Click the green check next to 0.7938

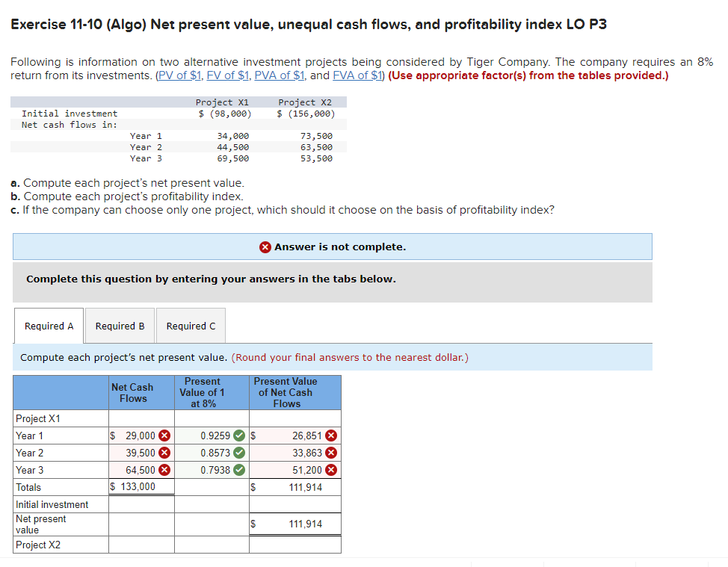pos(240,470)
